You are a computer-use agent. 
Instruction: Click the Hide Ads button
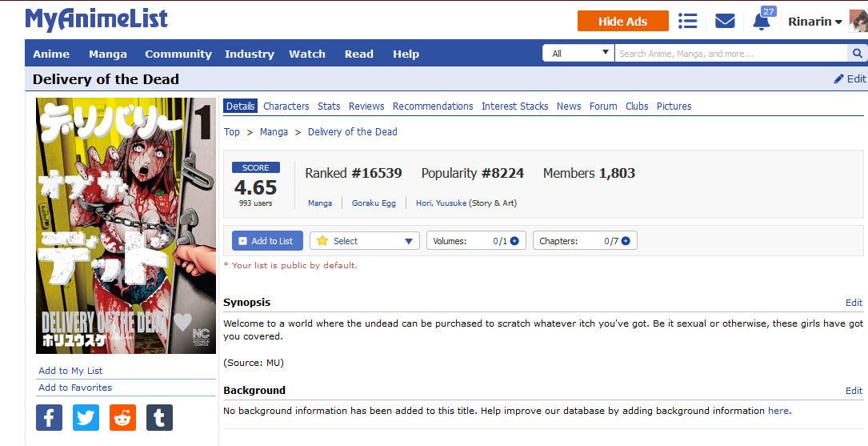click(x=622, y=21)
